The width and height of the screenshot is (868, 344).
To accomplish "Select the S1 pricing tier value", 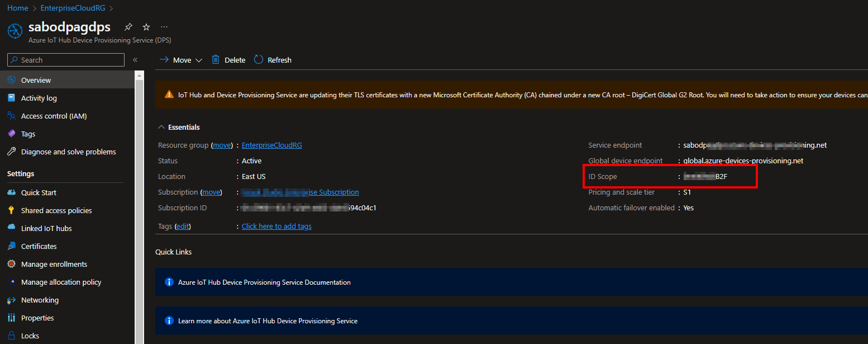I will tap(688, 192).
